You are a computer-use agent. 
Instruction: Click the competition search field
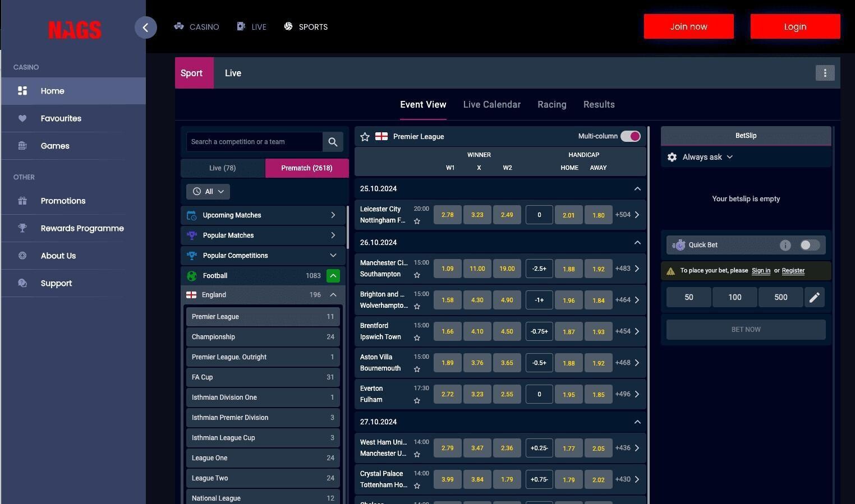(x=255, y=142)
